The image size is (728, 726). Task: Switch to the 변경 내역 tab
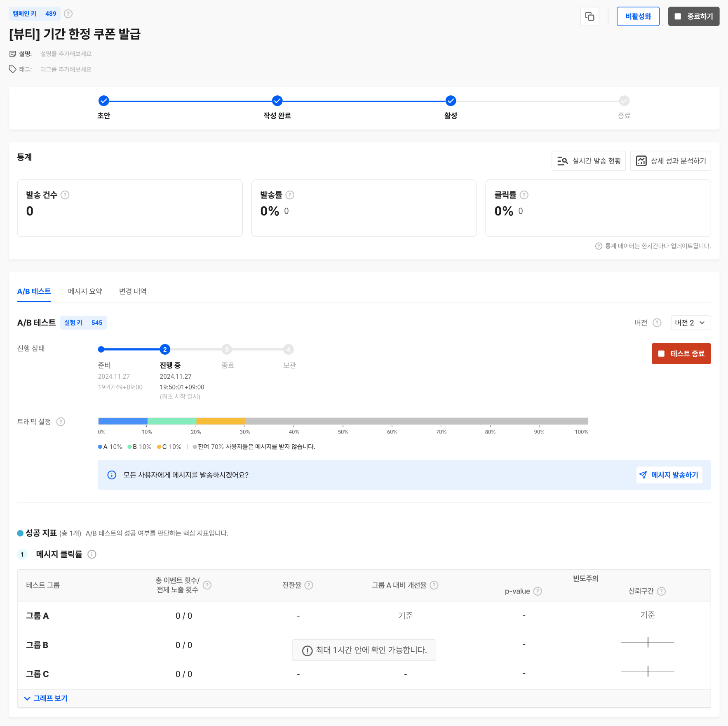[x=133, y=292]
